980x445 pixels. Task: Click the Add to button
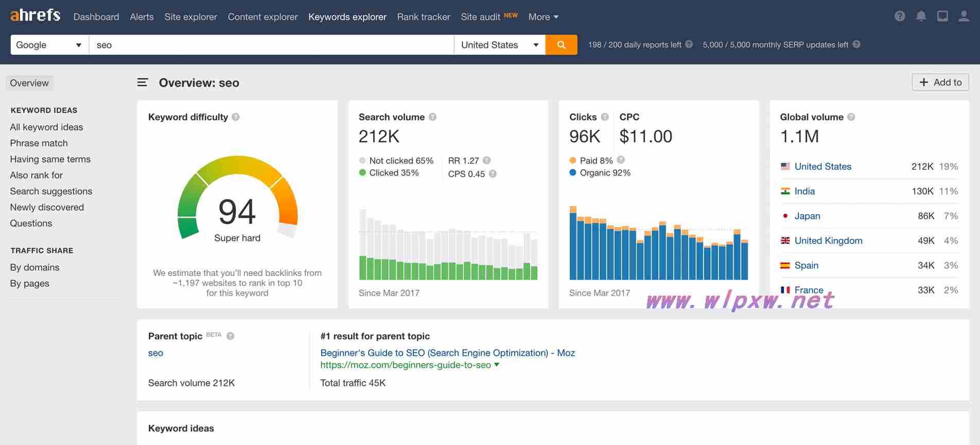tap(940, 82)
